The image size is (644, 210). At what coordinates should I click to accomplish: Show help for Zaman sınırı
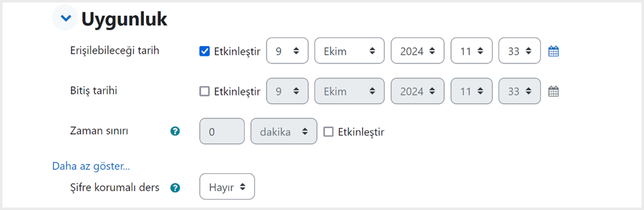(x=175, y=131)
